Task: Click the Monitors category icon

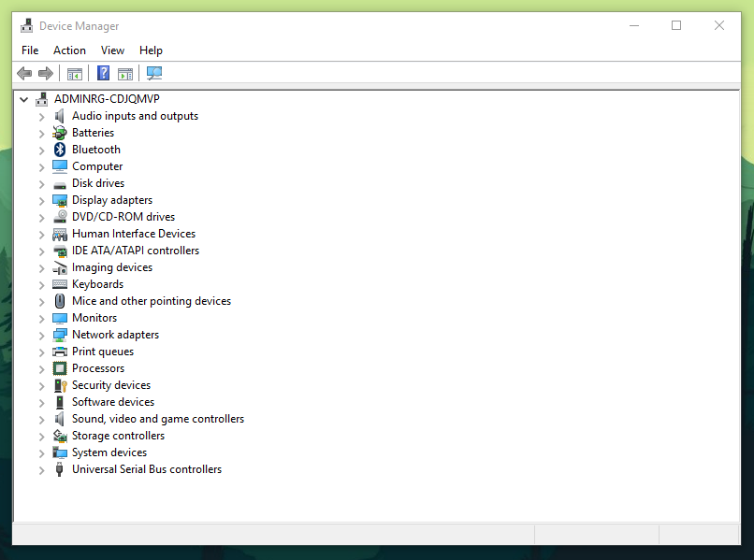Action: (60, 318)
